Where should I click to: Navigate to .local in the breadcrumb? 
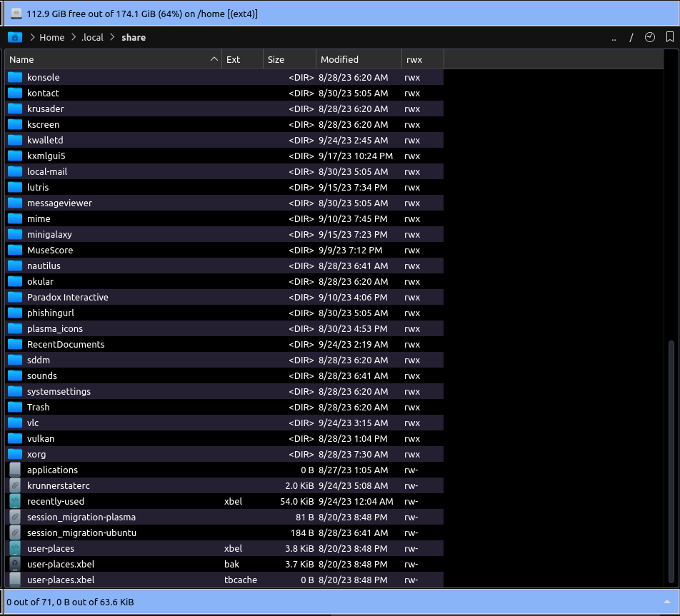click(x=92, y=37)
